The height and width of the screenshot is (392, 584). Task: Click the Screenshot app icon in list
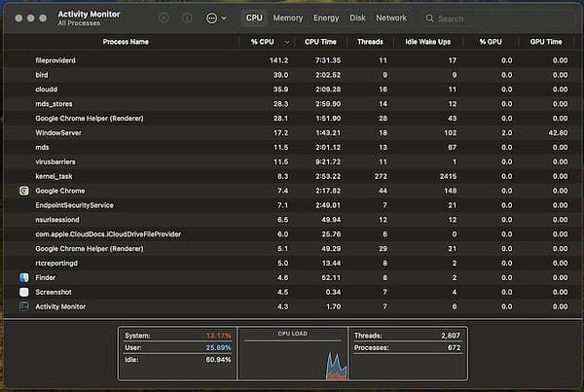click(x=24, y=292)
